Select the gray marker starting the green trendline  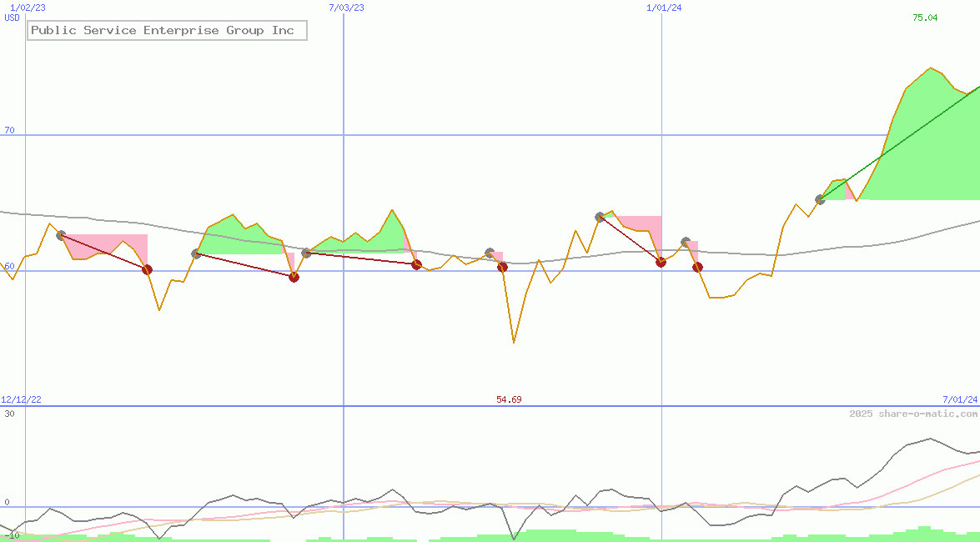click(820, 199)
